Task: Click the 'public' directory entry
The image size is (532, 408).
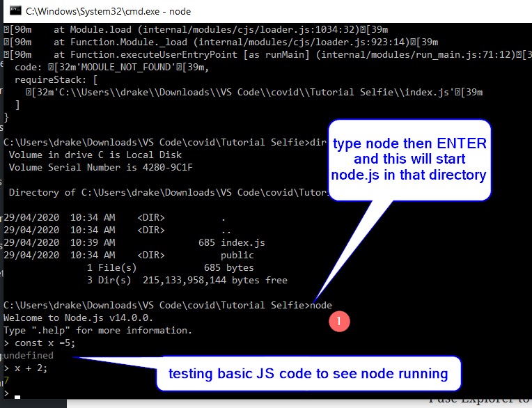Action: 237,255
